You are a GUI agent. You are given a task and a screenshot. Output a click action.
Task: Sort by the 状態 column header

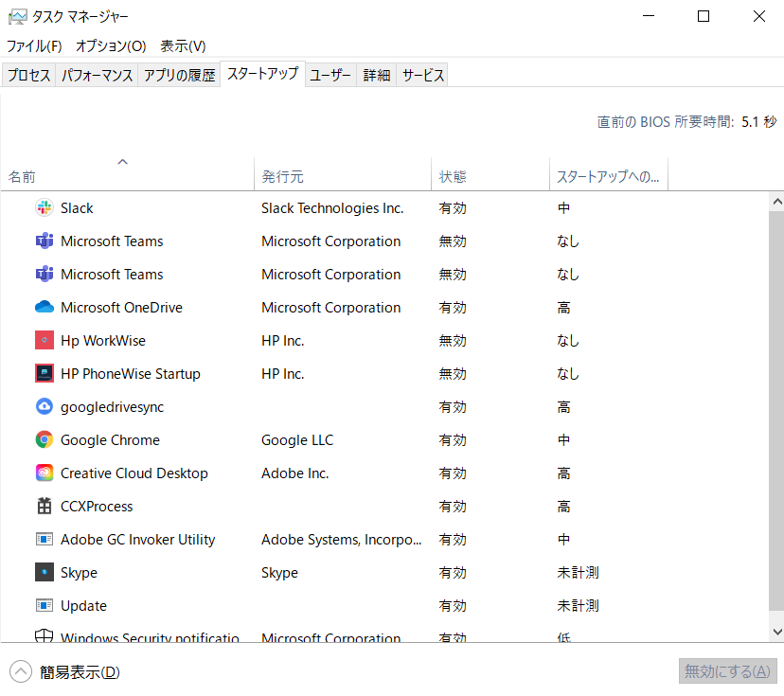pyautogui.click(x=490, y=173)
